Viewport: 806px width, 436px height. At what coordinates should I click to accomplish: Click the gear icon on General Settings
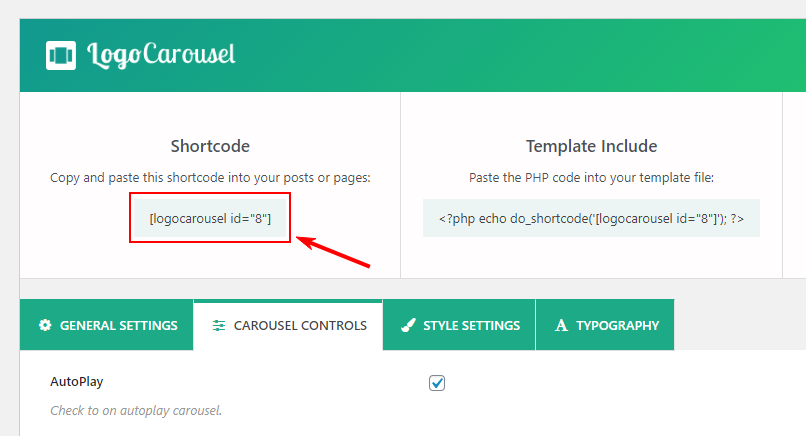pos(45,325)
